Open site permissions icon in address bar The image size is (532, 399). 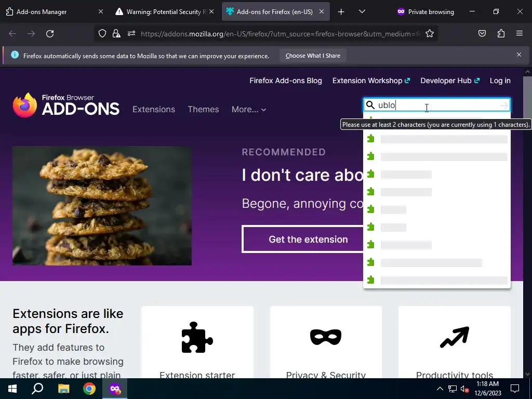131,34
